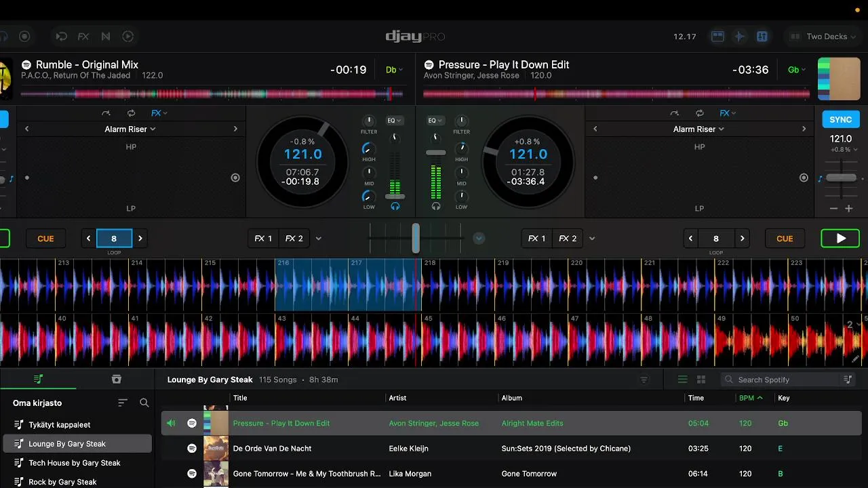This screenshot has width=868, height=488.
Task: Toggle right deck 8-beat loop
Action: click(716, 239)
